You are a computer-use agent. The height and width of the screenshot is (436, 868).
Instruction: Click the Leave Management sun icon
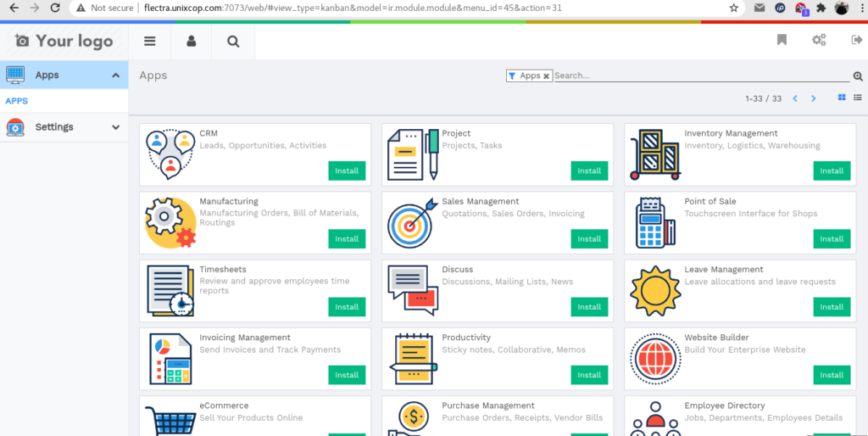point(655,290)
